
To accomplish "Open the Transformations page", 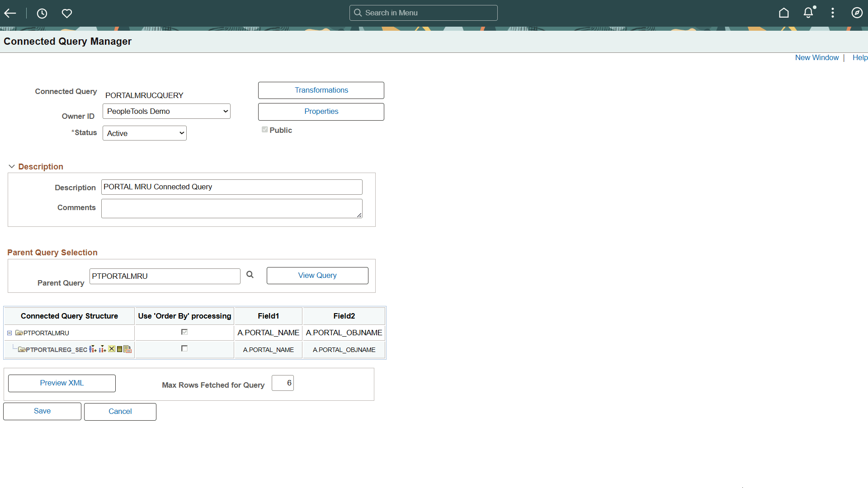I will [x=321, y=90].
